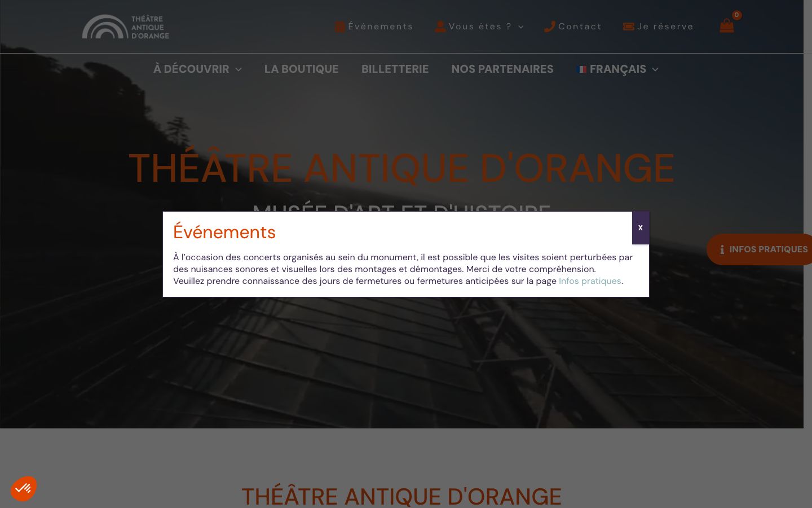The height and width of the screenshot is (508, 812).
Task: Click the cart item count badge
Action: click(x=736, y=15)
